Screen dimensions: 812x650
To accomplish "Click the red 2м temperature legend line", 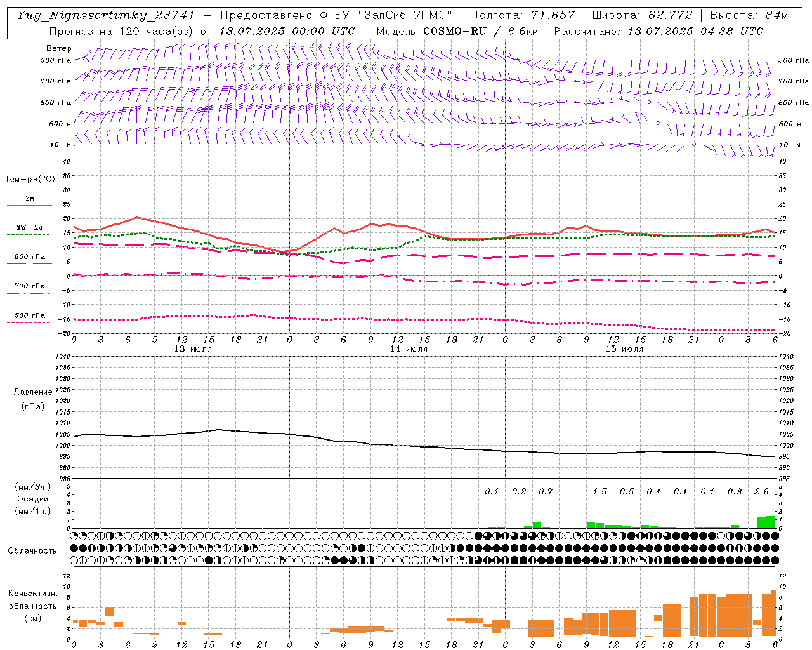I will tap(29, 206).
